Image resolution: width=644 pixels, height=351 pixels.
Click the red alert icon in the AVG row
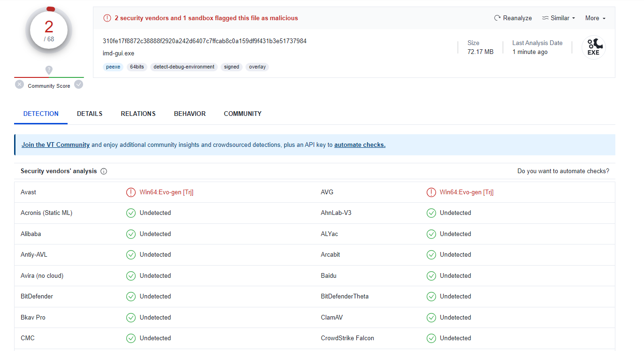pyautogui.click(x=431, y=192)
